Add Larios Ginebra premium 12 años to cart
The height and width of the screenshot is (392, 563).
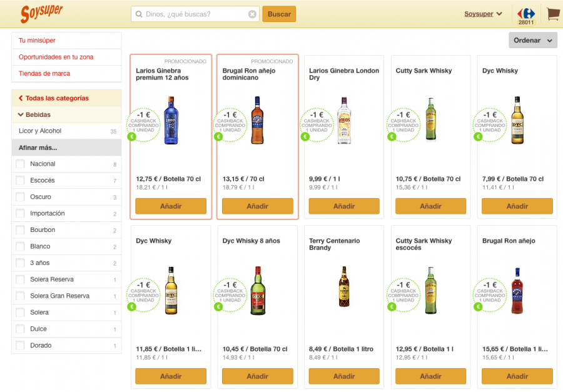pos(171,206)
